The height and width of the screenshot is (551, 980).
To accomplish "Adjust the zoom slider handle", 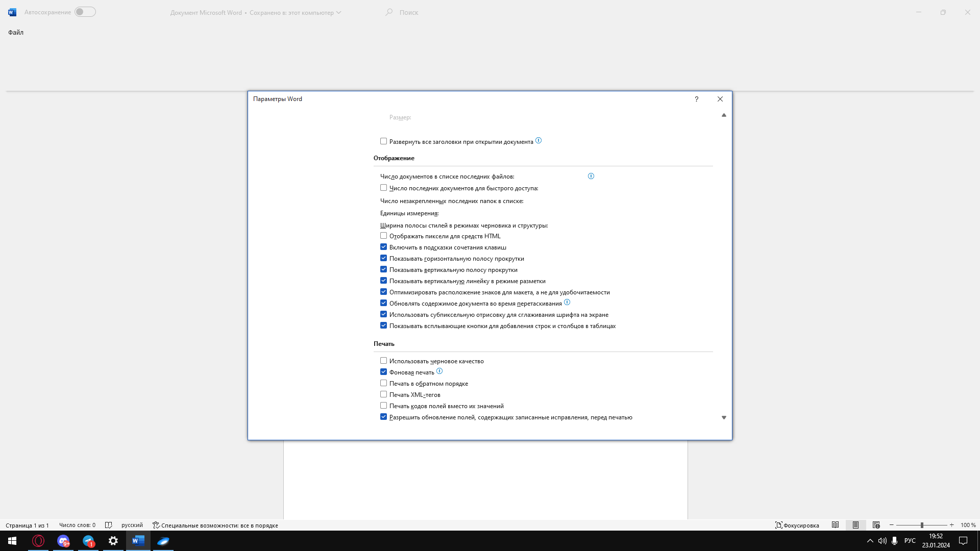I will (x=922, y=525).
